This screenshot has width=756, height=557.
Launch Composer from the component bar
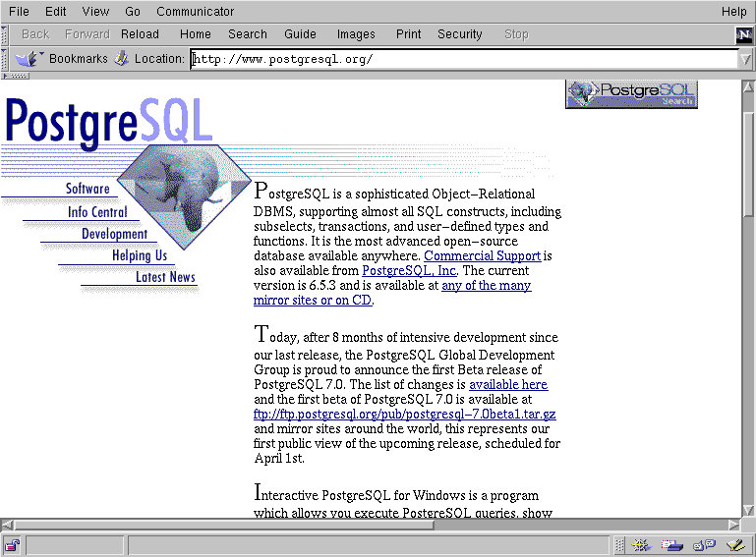734,545
